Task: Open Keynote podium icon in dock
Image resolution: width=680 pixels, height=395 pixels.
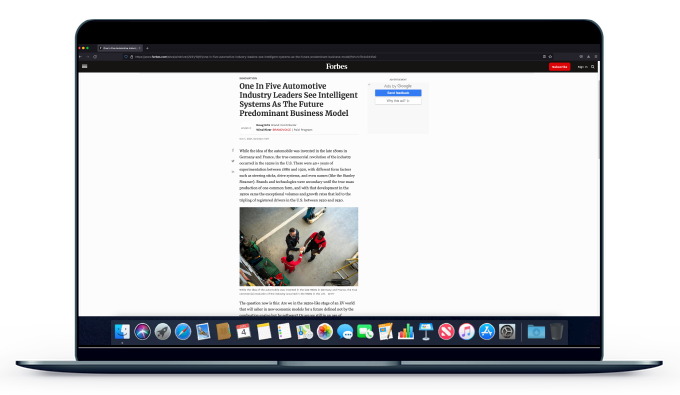Action: 426,332
